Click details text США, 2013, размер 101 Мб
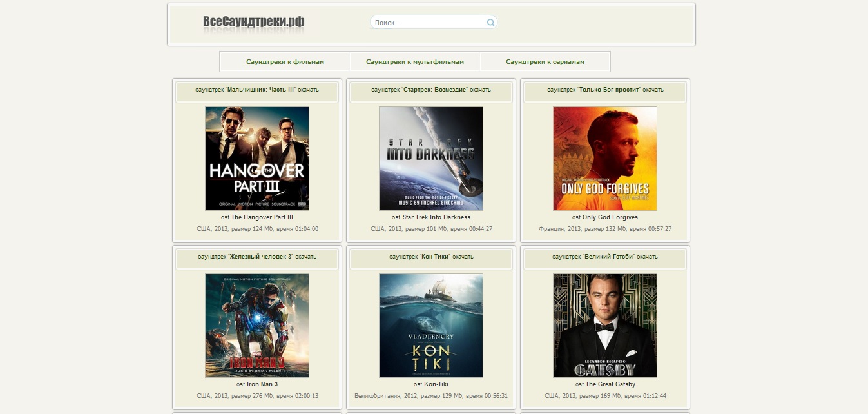This screenshot has width=868, height=414. coord(431,229)
